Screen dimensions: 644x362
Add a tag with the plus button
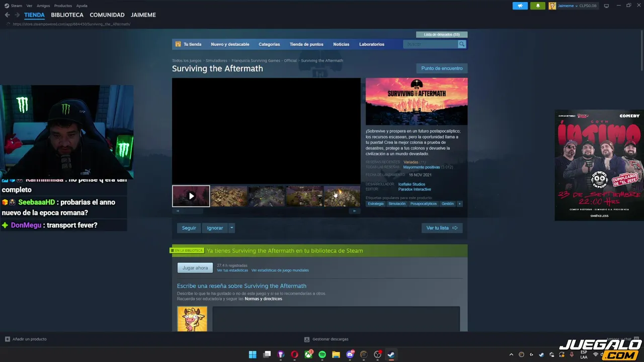459,204
